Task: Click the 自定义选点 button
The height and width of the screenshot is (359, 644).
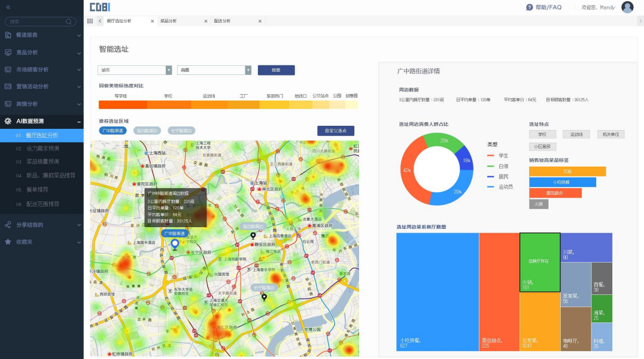Action: pyautogui.click(x=335, y=131)
